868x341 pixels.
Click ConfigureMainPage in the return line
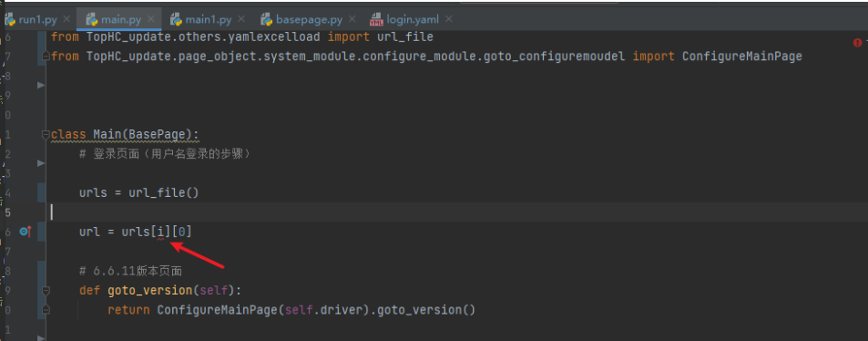click(217, 310)
